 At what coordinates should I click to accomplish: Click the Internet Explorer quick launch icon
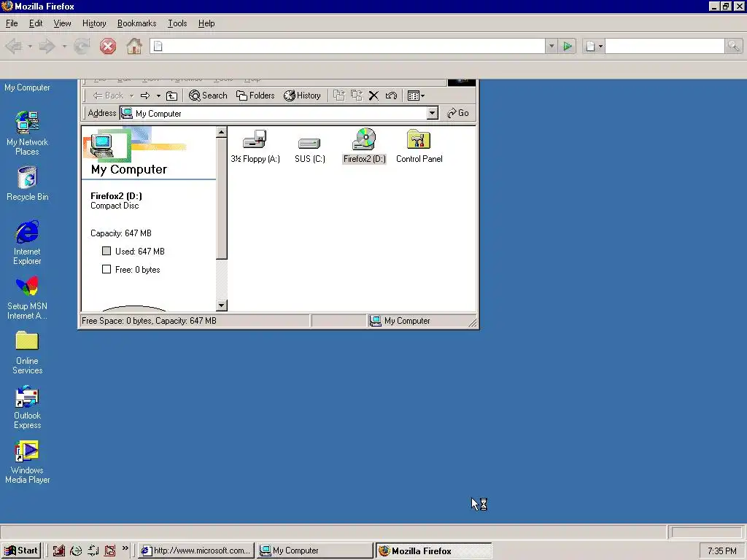[76, 551]
